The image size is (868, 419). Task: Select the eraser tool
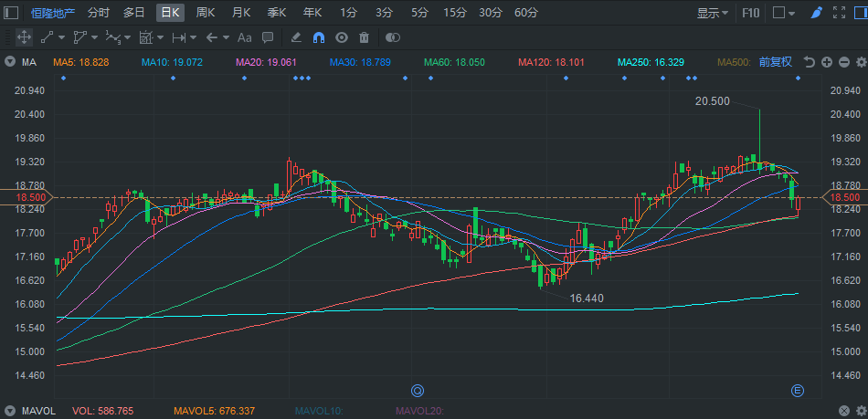click(296, 37)
